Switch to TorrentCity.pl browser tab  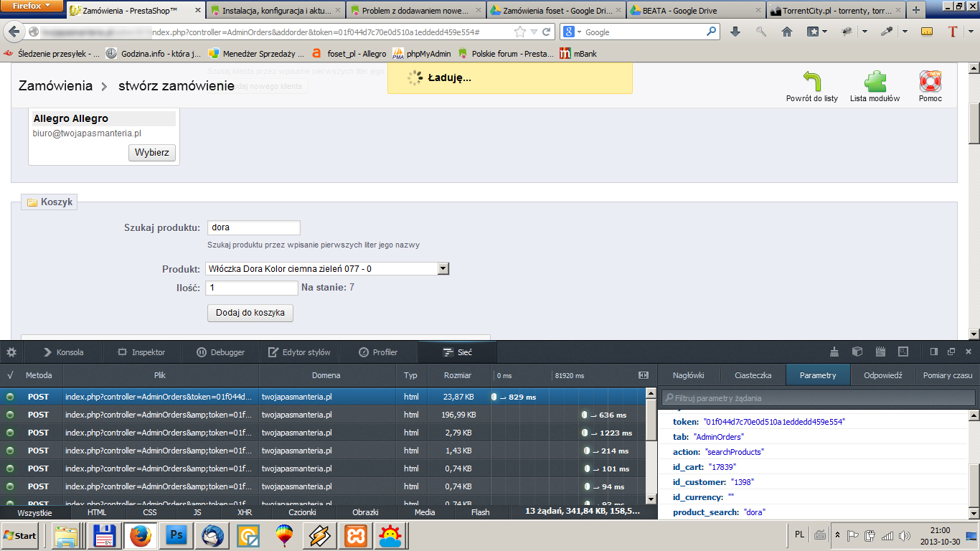[835, 11]
